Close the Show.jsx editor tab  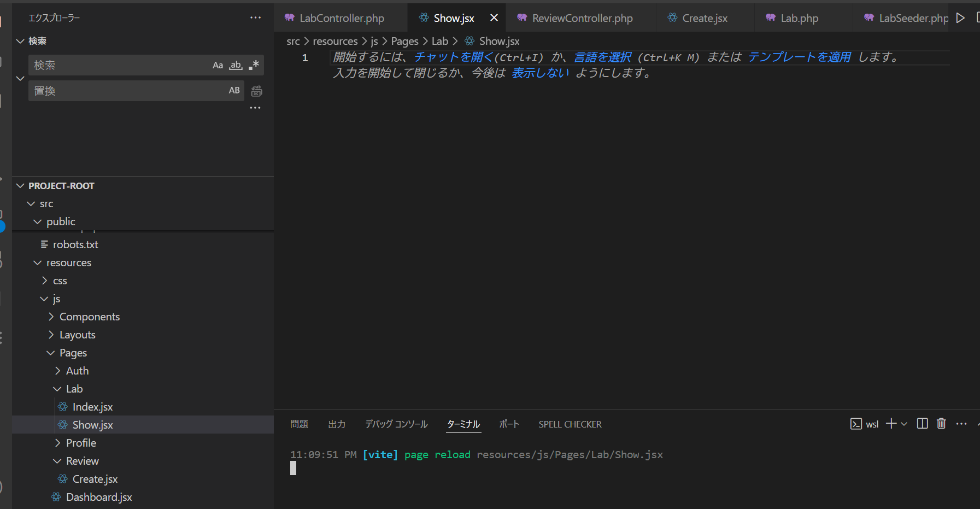click(494, 17)
